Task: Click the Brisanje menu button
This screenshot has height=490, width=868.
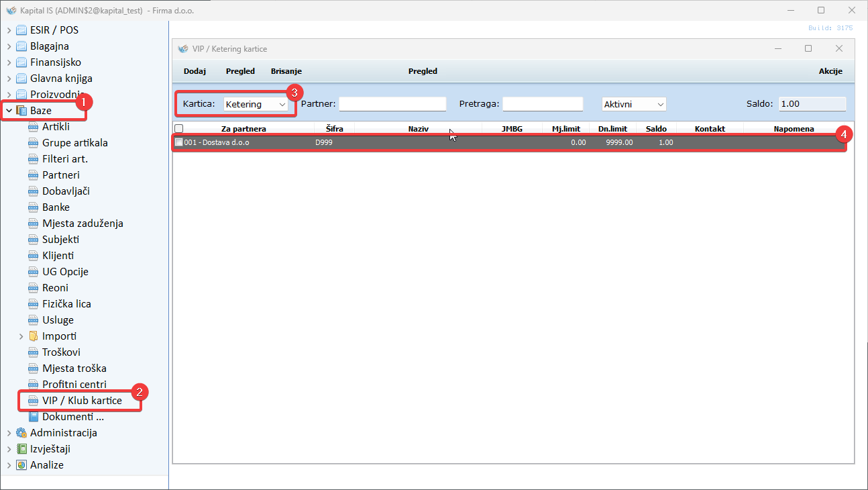Action: tap(286, 71)
